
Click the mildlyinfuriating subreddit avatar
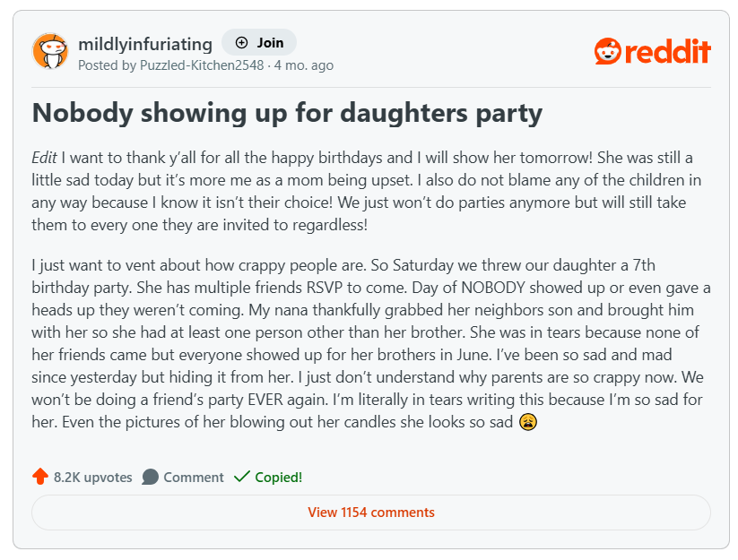click(50, 51)
